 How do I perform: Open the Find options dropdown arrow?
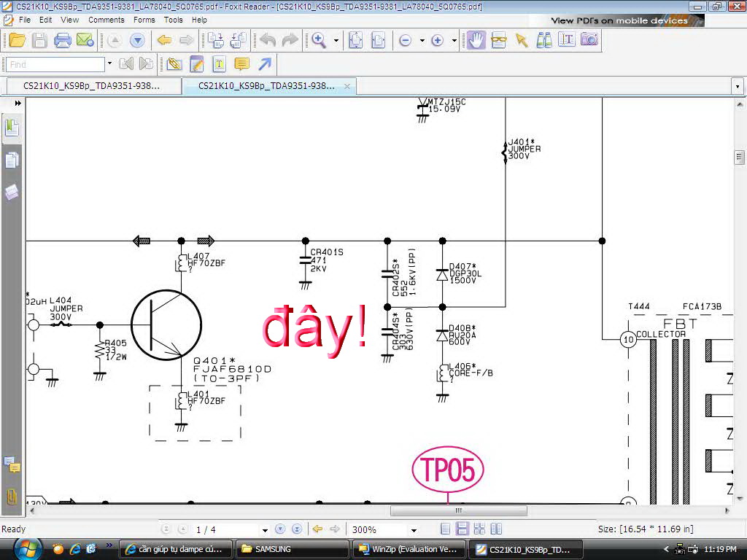point(110,64)
